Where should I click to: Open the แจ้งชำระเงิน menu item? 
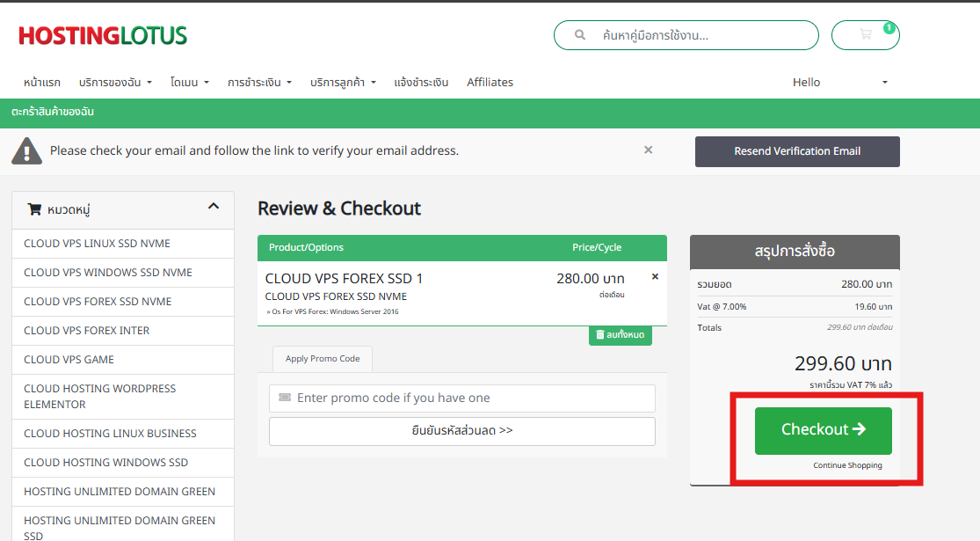point(421,82)
